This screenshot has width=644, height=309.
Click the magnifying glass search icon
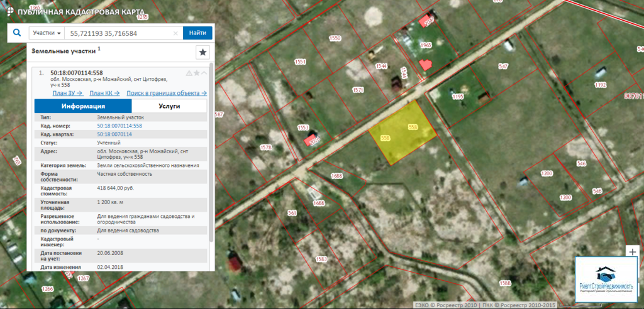coord(17,33)
